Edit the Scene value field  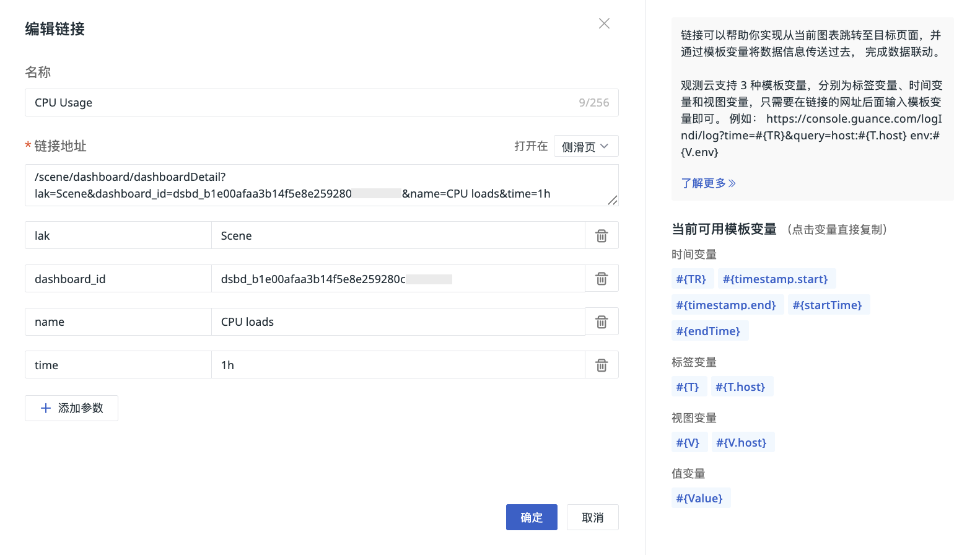coord(398,235)
